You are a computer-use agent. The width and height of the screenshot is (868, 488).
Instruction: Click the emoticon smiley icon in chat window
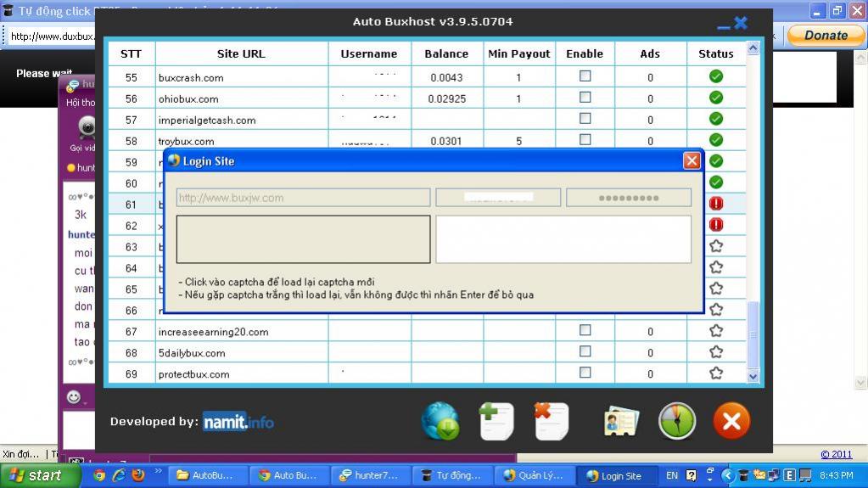[x=74, y=396]
